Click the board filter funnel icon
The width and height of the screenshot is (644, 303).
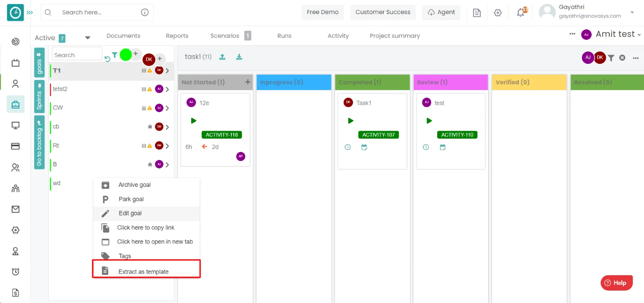click(x=611, y=58)
